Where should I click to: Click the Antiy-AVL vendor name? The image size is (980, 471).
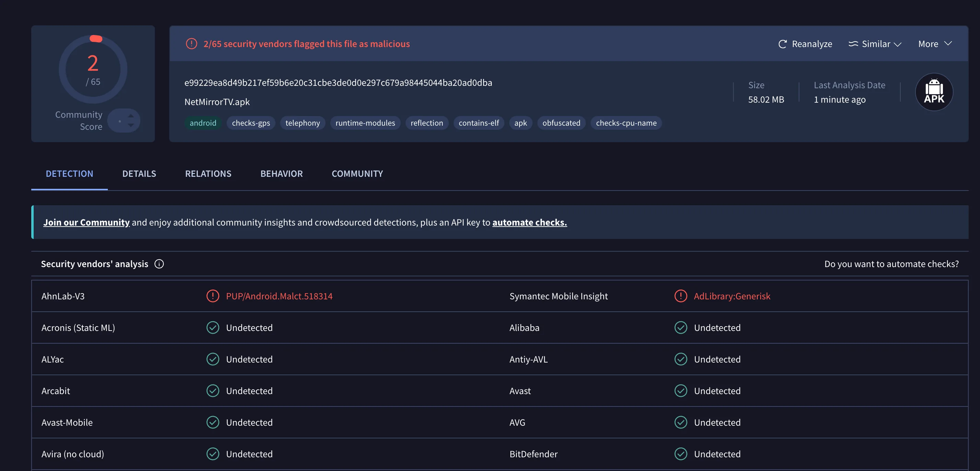(528, 359)
